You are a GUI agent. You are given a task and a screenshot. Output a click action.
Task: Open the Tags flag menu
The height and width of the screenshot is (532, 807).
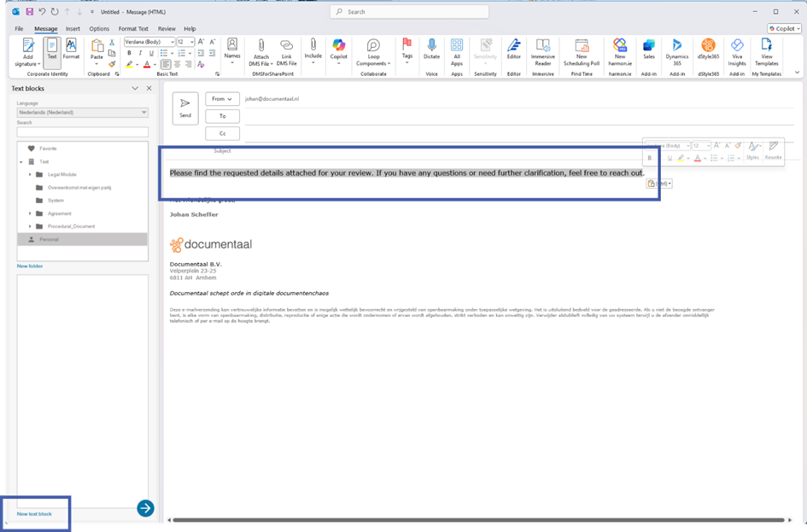[407, 50]
